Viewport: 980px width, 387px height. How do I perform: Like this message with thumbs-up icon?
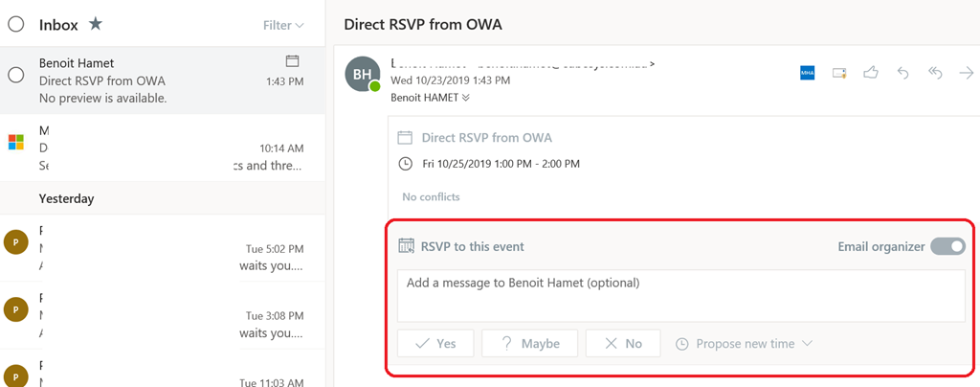tap(871, 72)
